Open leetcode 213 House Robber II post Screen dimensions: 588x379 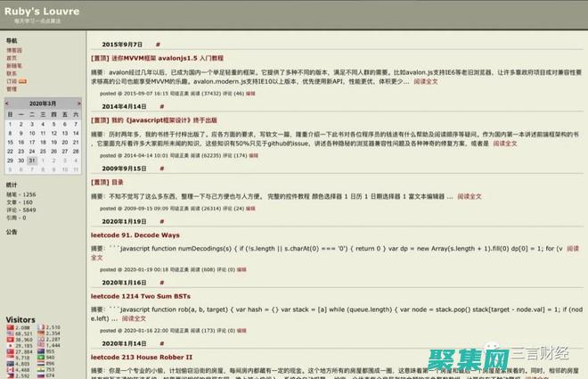point(142,358)
